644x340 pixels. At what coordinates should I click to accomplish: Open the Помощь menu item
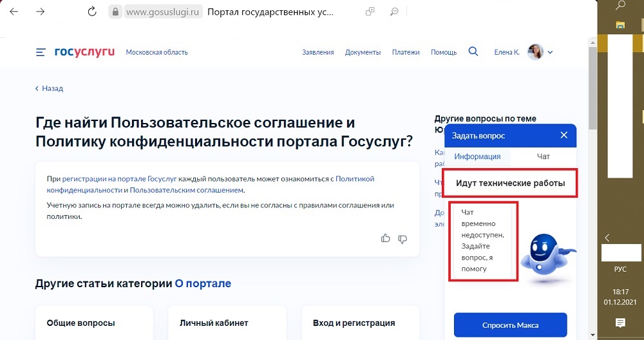444,52
